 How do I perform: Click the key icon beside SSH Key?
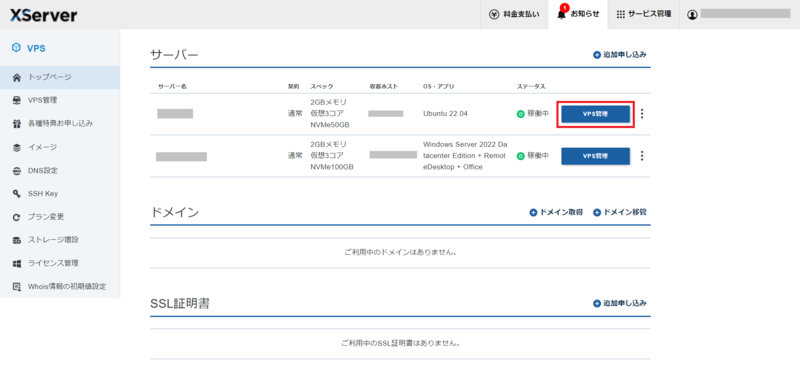pyautogui.click(x=17, y=194)
